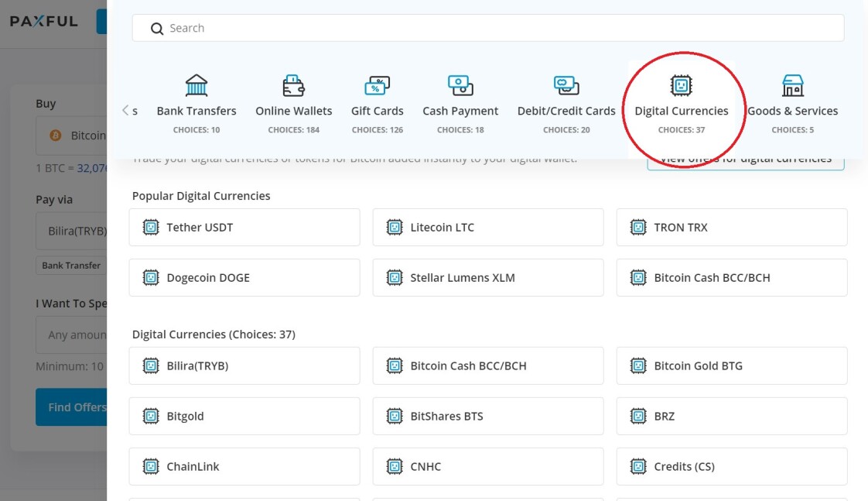Click the chip icon beside Tether USDT
Screen dimensions: 868x501
click(x=151, y=227)
